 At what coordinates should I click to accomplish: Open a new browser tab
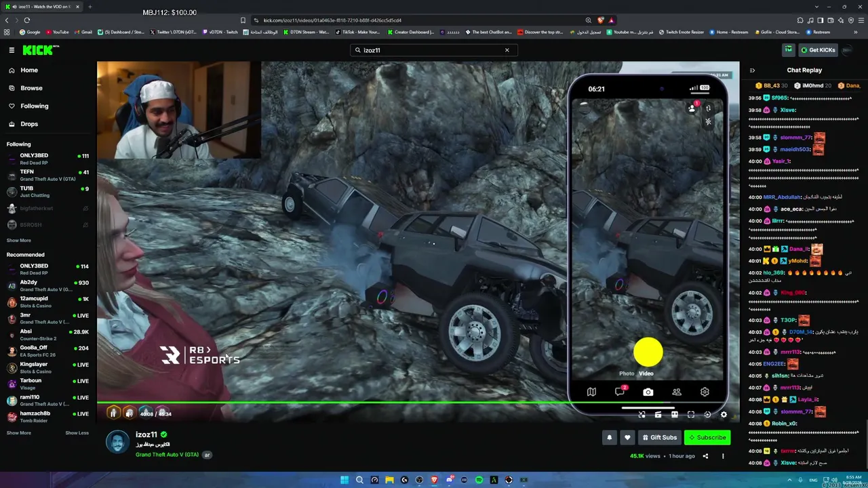coord(90,7)
